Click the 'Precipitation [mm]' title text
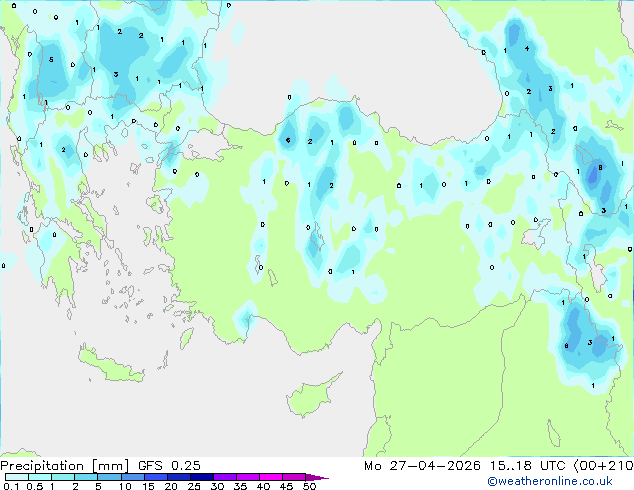The width and height of the screenshot is (634, 490). pos(65,466)
